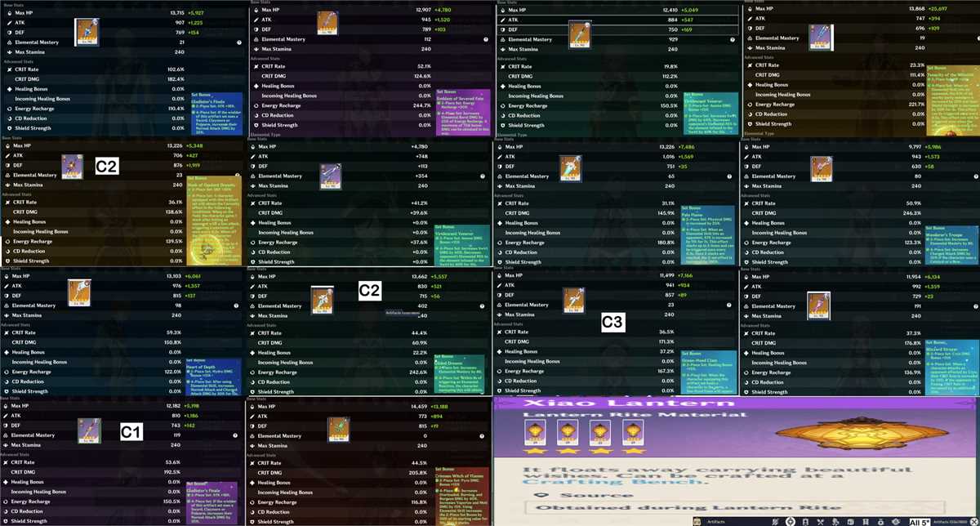980x526 pixels.
Task: Open Elemental Mastery help in the 12,907 HP panel
Action: pos(484,39)
